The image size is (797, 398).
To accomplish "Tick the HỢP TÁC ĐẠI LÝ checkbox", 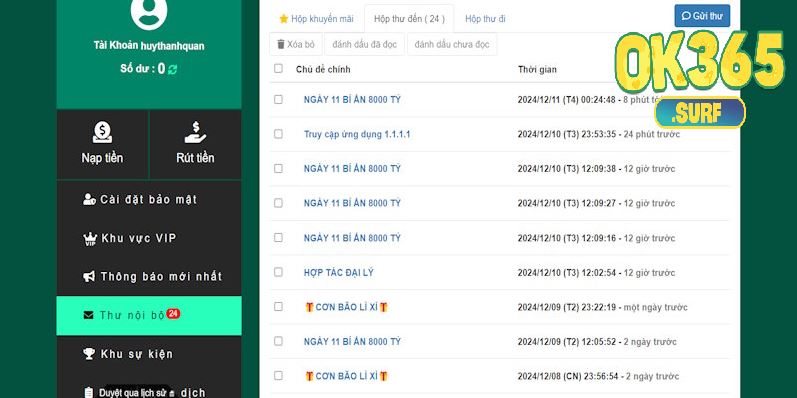I will (x=278, y=272).
